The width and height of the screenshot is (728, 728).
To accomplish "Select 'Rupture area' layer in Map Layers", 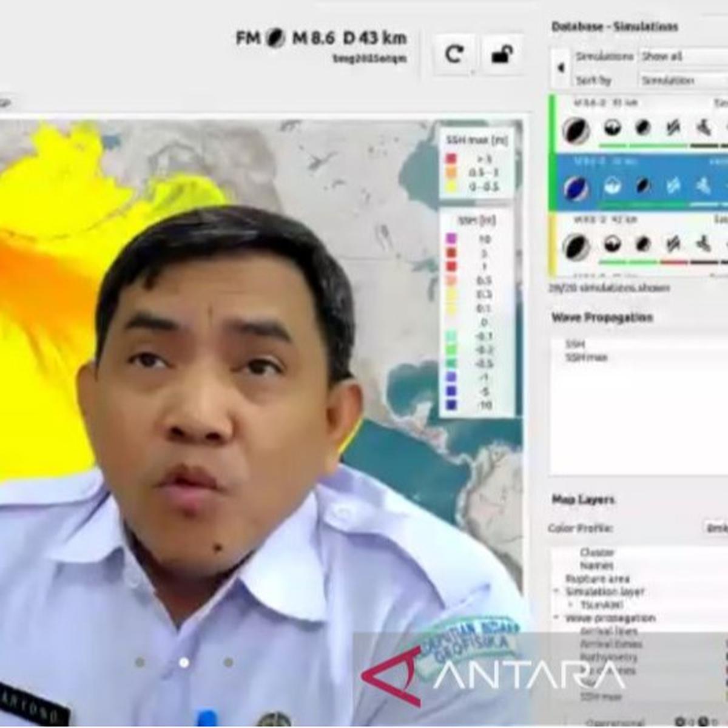I will click(597, 579).
